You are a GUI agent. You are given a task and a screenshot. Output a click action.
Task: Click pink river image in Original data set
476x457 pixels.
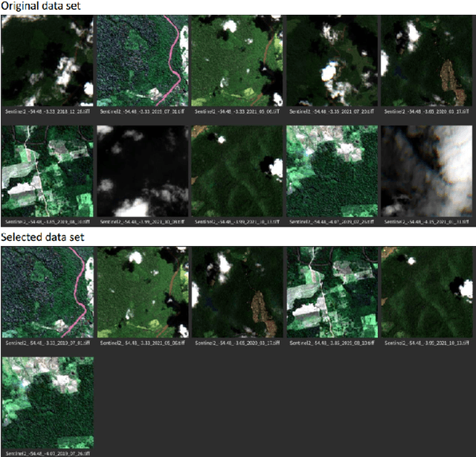(x=142, y=61)
